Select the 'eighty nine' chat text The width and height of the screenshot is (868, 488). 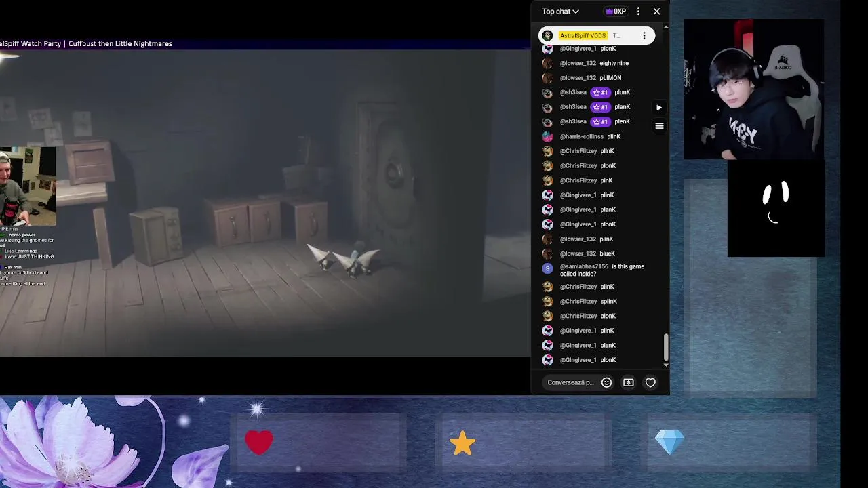614,63
